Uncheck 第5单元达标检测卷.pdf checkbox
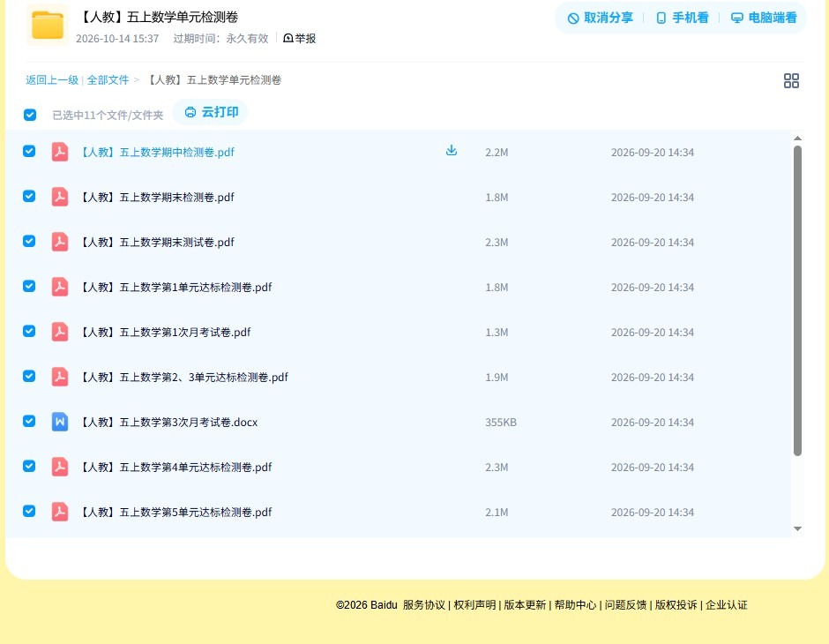Viewport: 829px width, 644px height. [29, 511]
